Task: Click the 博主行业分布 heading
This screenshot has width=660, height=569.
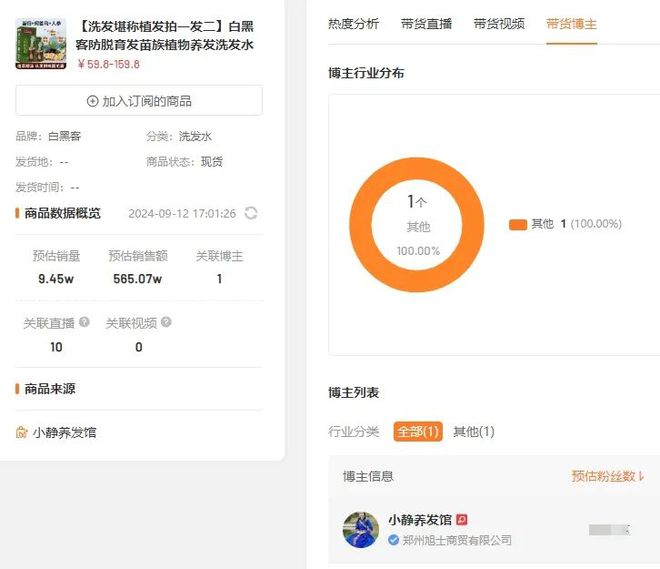Action: click(366, 73)
